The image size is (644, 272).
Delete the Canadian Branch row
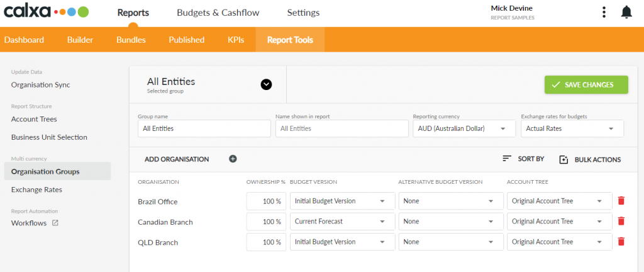click(x=621, y=221)
